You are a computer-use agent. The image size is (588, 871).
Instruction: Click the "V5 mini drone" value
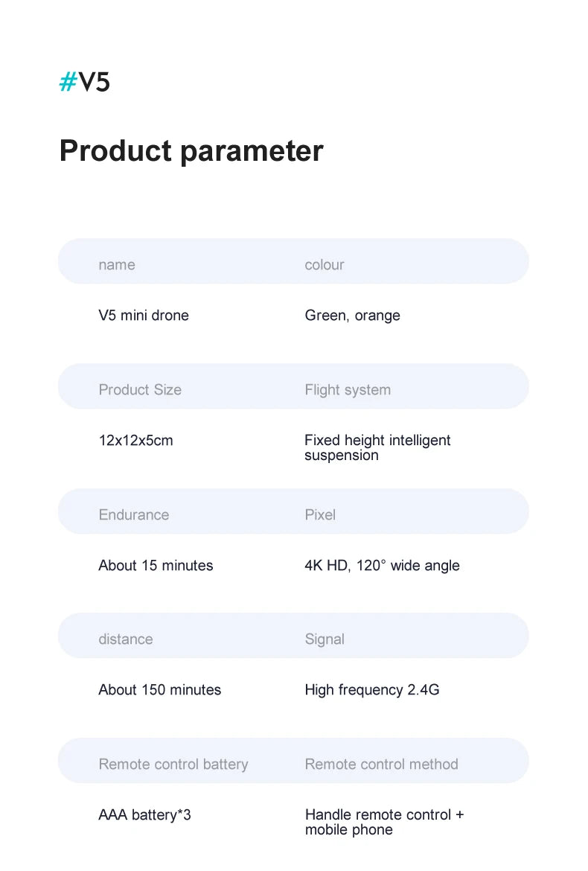coord(144,316)
